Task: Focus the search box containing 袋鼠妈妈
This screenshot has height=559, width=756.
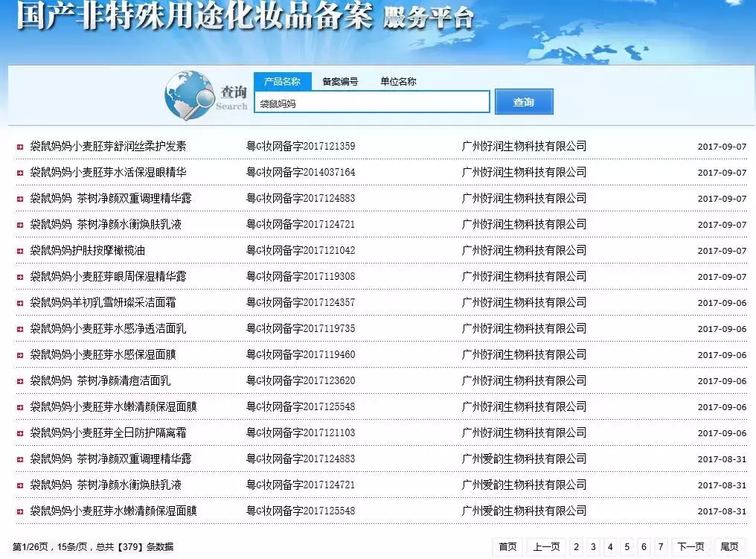Action: click(372, 103)
